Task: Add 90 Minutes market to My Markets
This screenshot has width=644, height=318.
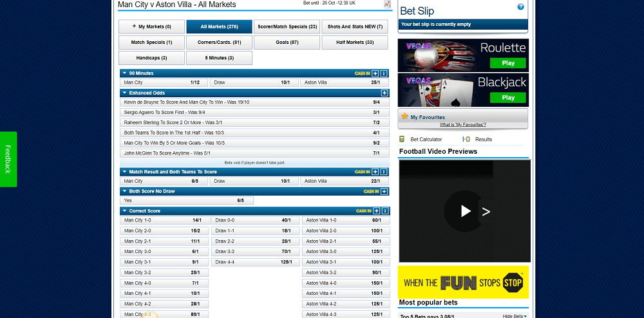Action: [375, 73]
